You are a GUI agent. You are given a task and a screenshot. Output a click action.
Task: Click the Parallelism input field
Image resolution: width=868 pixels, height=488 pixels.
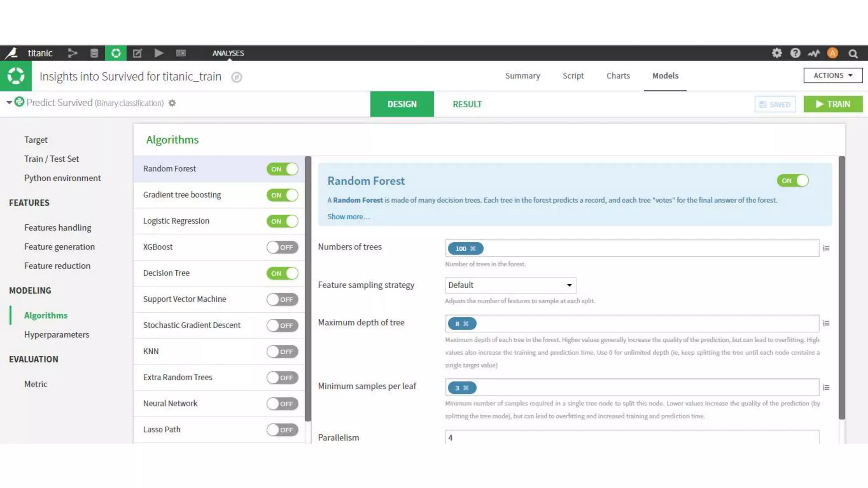click(632, 437)
